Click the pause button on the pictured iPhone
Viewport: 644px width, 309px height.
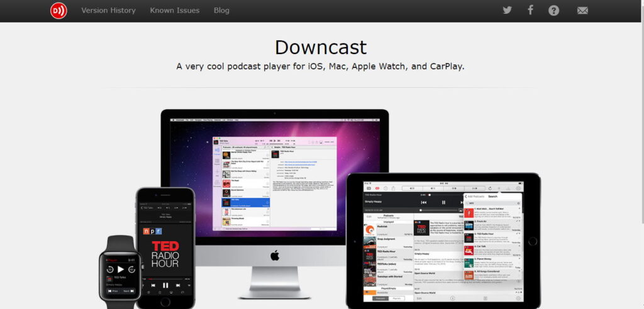(x=165, y=285)
